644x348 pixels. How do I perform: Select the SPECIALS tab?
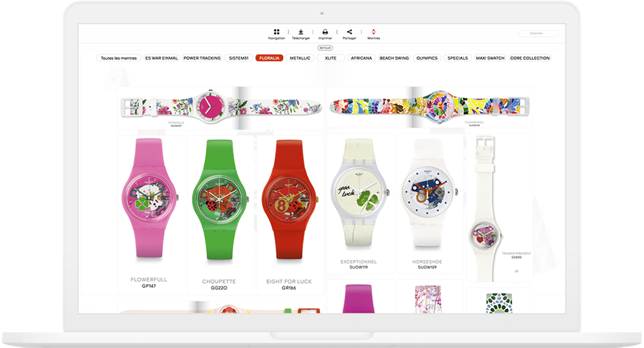pos(457,58)
